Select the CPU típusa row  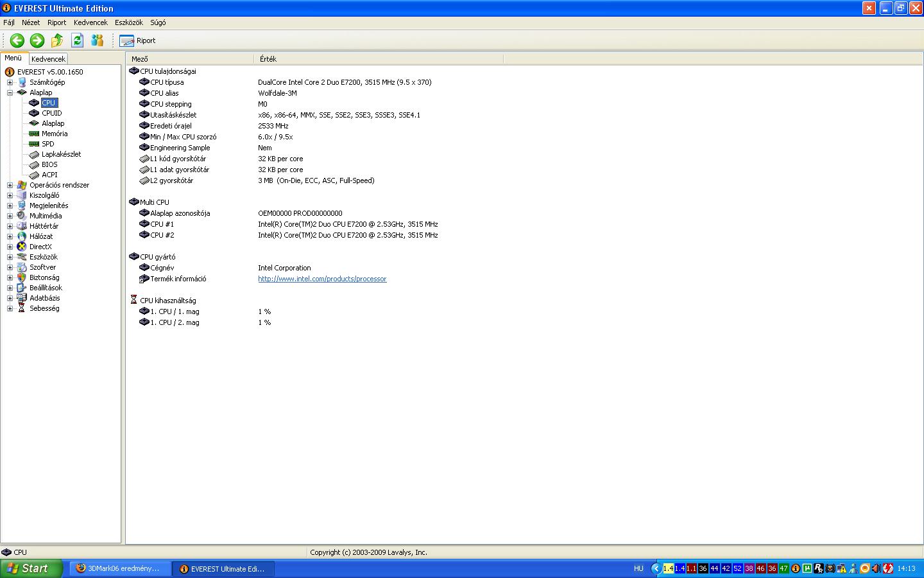tap(524, 82)
